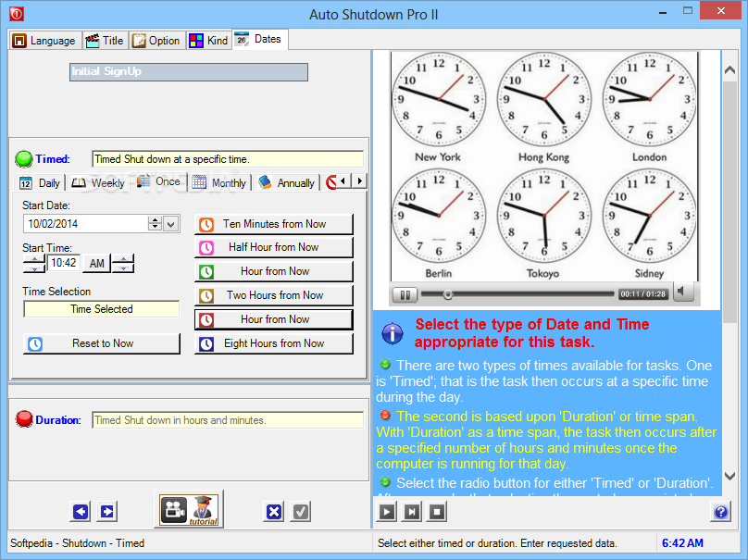The height and width of the screenshot is (560, 748).
Task: Cancel with the blue X icon
Action: click(x=274, y=512)
